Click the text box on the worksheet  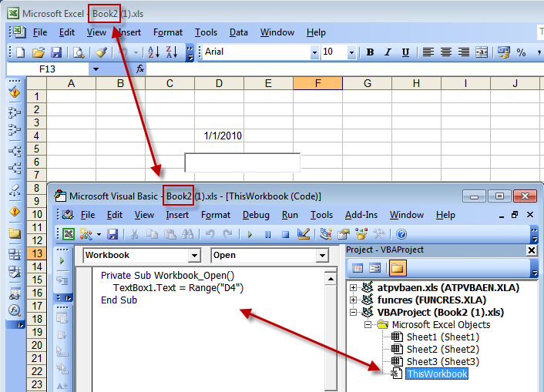point(242,162)
